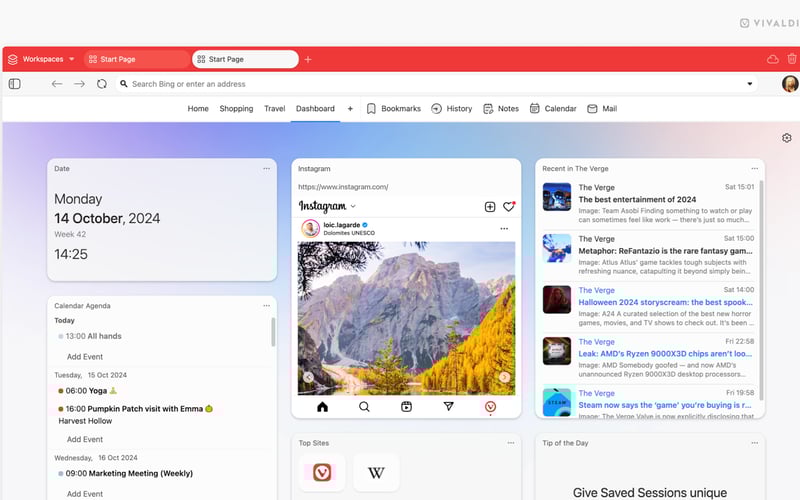Screen dimensions: 800x500
Task: Open the Shopping speed dial group
Action: [236, 109]
